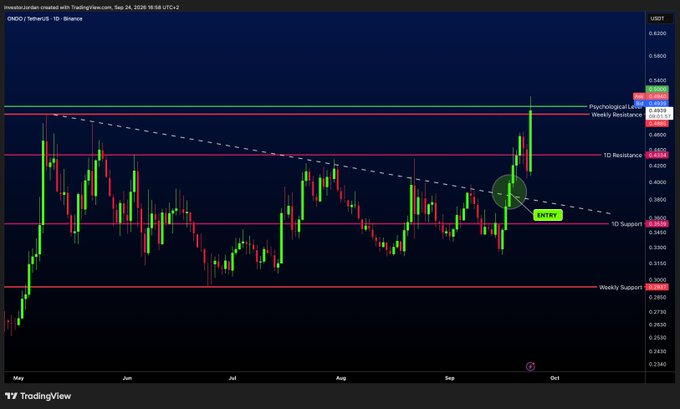Click the red 0.4886 price tag below current price

click(657, 124)
